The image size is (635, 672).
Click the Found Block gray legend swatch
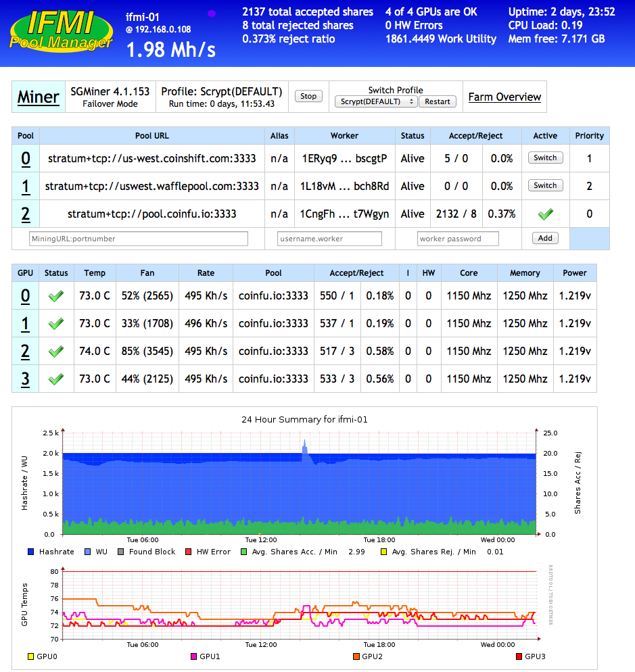[121, 552]
